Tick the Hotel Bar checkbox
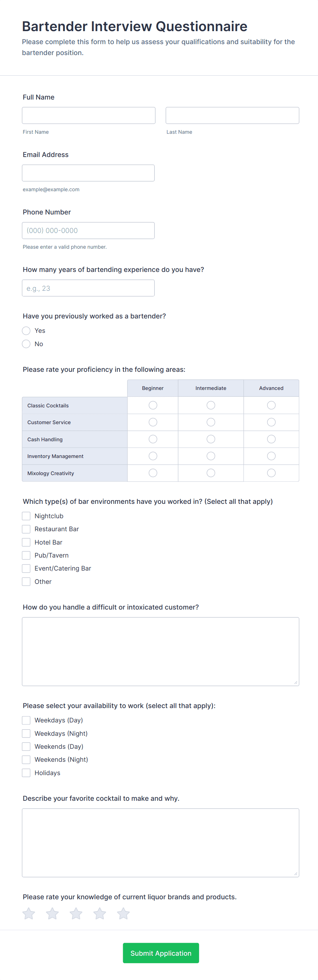 pyautogui.click(x=26, y=542)
